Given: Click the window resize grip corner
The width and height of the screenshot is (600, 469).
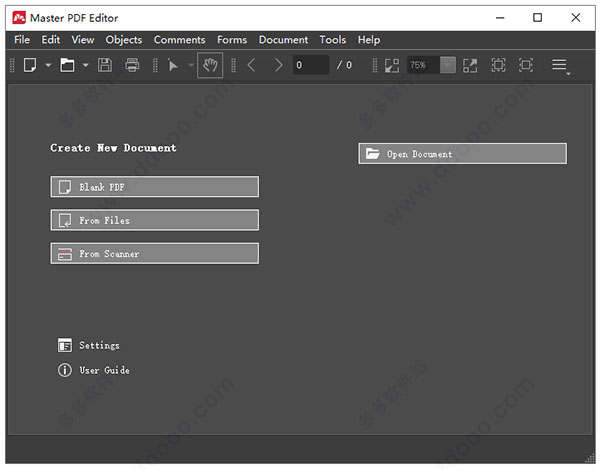Looking at the screenshot, I should pos(590,458).
